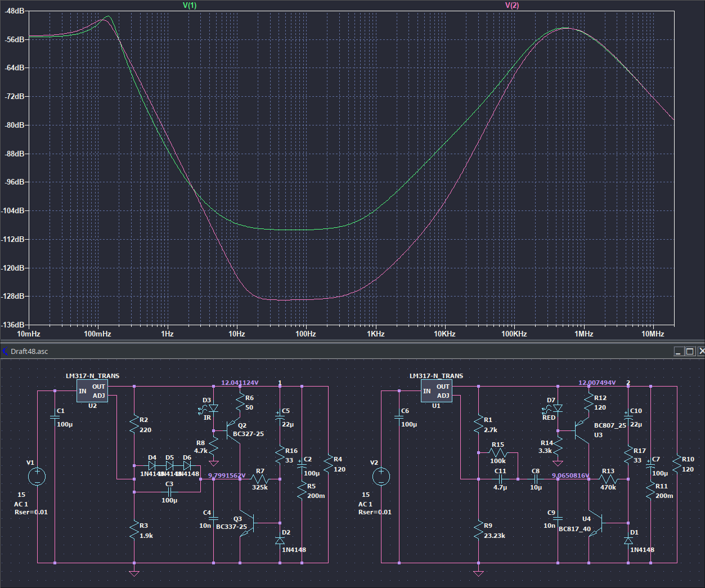
Task: Click the -104dB vertical axis label
Action: click(13, 210)
